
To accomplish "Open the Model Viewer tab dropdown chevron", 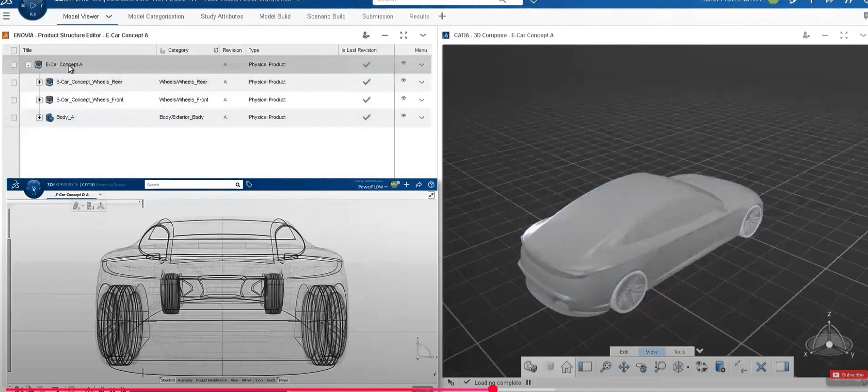I will point(109,16).
